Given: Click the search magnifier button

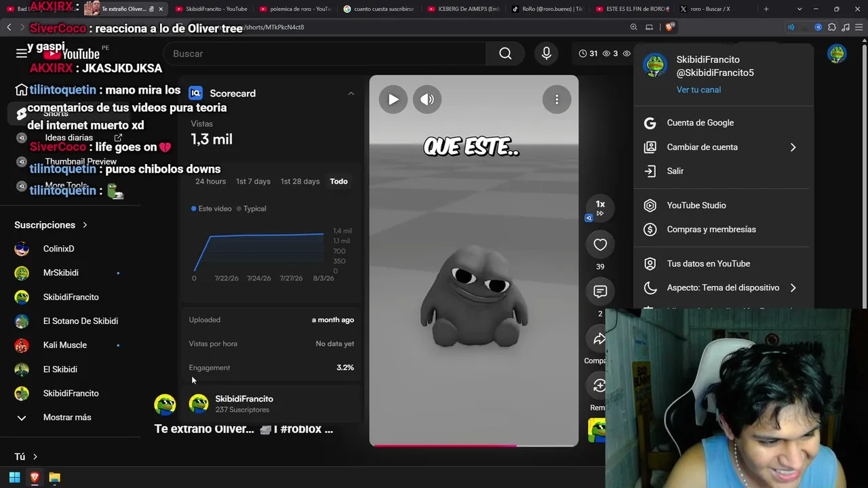Looking at the screenshot, I should (x=505, y=54).
